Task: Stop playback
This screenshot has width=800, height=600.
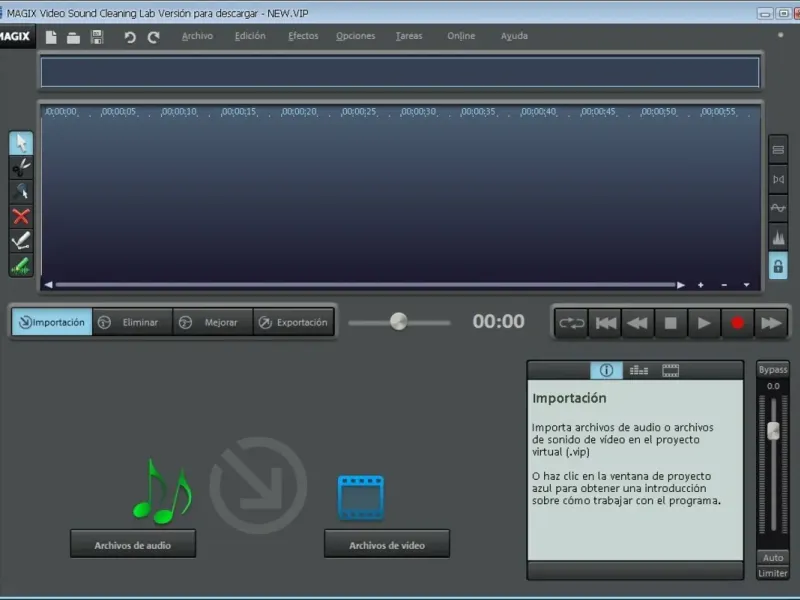Action: [x=671, y=323]
